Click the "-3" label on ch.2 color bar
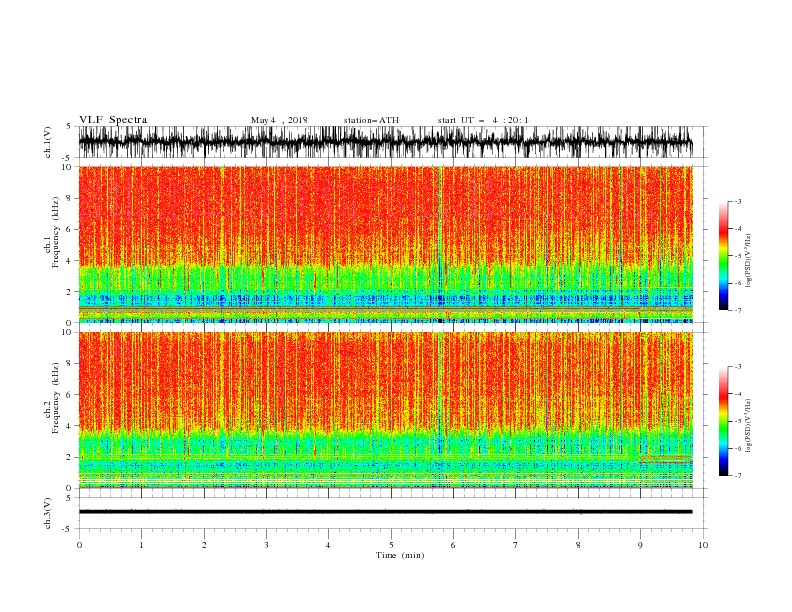 click(738, 367)
